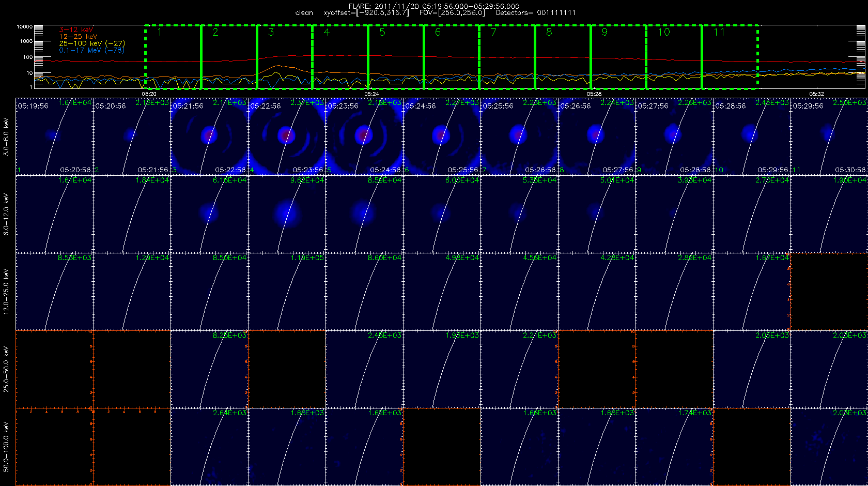Click the 12.0-25.0 keV row label
This screenshot has height=486, width=868.
pos(6,292)
